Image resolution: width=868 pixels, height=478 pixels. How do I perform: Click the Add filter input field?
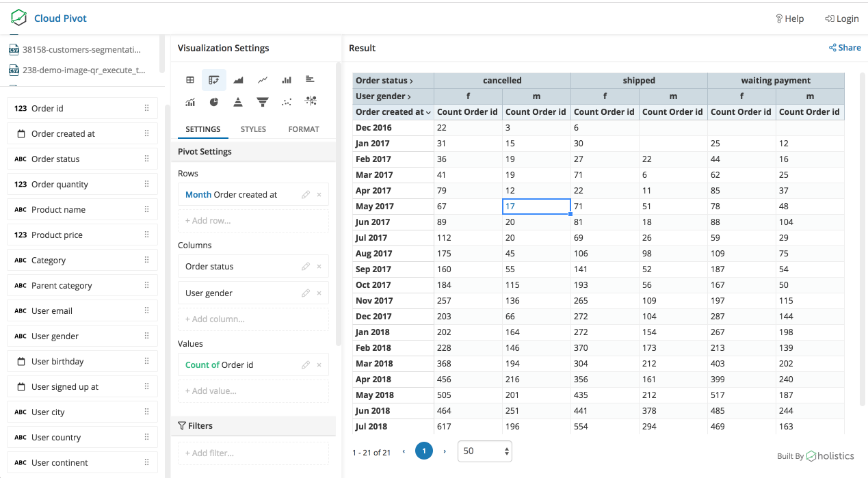click(253, 453)
